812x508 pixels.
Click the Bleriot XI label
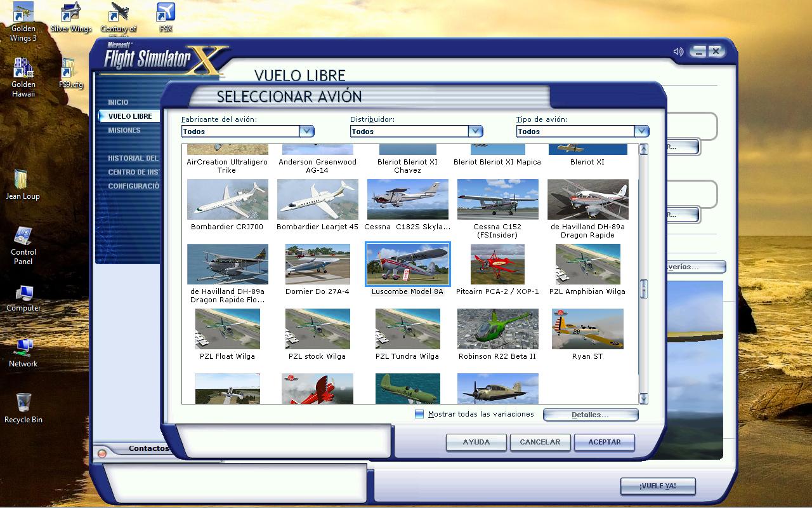click(x=587, y=162)
